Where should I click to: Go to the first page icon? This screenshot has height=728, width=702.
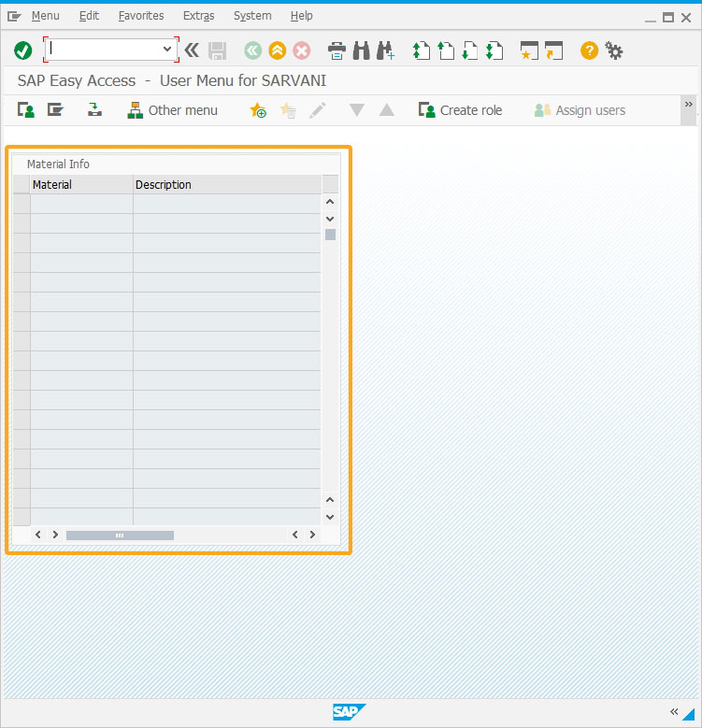tap(422, 50)
